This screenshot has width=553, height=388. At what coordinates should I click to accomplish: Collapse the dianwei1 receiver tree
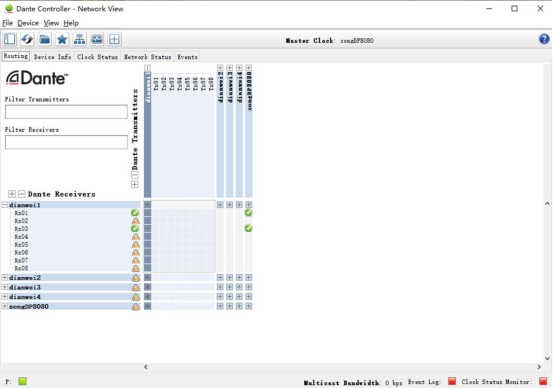pos(5,205)
